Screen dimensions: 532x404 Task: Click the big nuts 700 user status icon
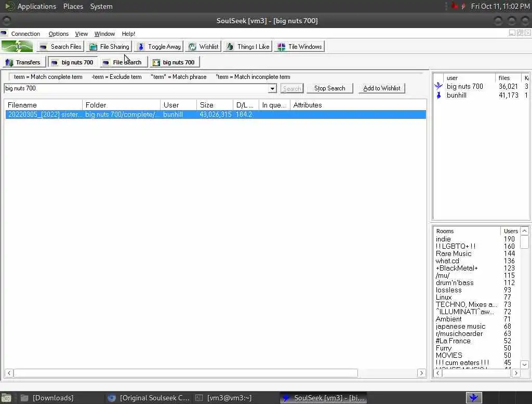coord(438,86)
